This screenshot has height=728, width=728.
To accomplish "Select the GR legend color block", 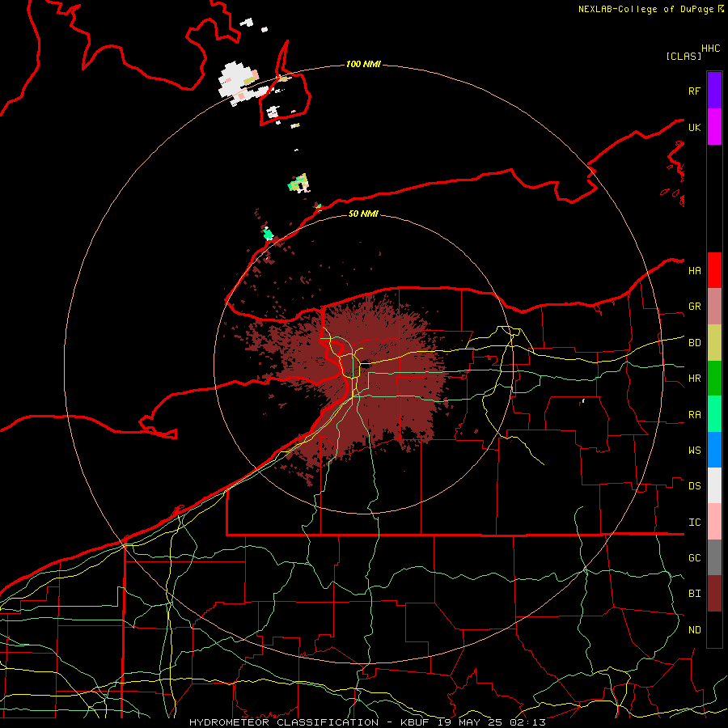I will (x=714, y=307).
